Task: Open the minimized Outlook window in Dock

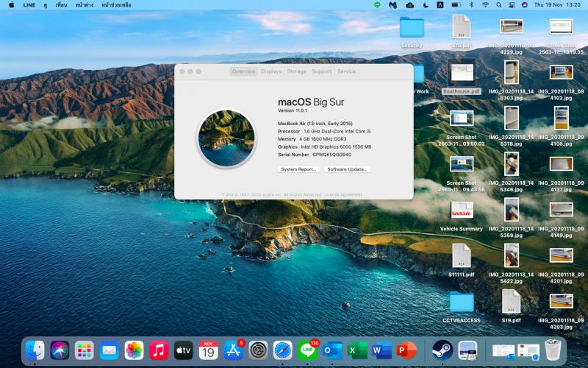Action: (x=503, y=351)
